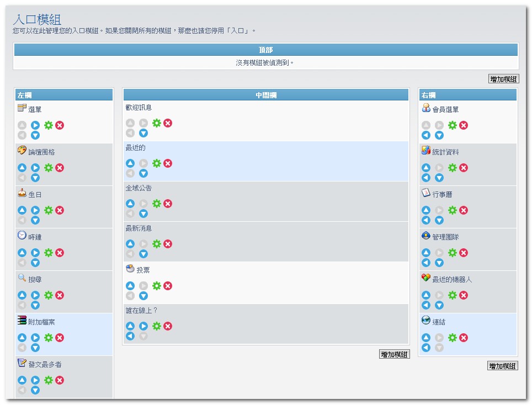Image resolution: width=532 pixels, height=405 pixels.
Task: Move the 生日 module up
Action: (x=22, y=210)
